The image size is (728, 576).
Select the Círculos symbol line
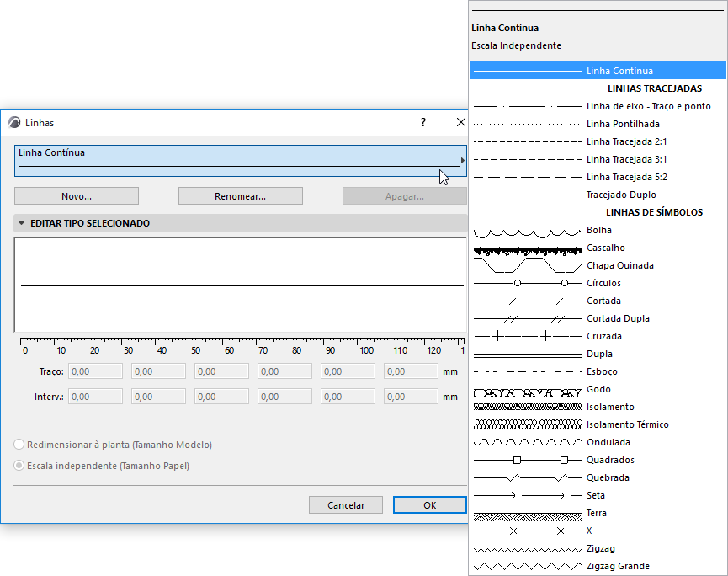[598, 283]
